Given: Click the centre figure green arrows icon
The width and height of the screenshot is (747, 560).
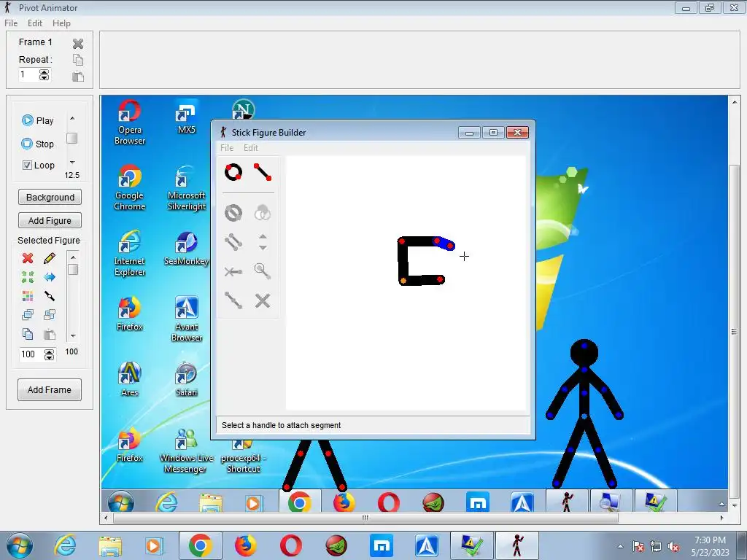Looking at the screenshot, I should [28, 276].
